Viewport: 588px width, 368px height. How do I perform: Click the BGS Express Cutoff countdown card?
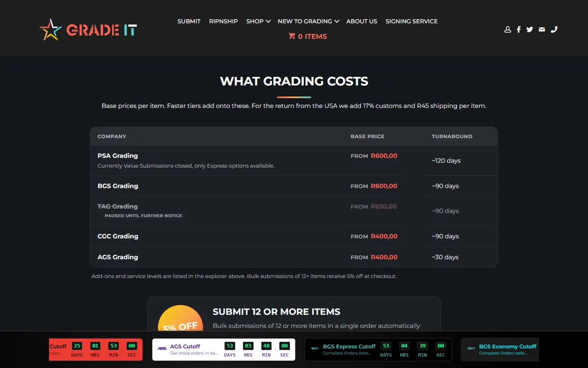pos(378,349)
